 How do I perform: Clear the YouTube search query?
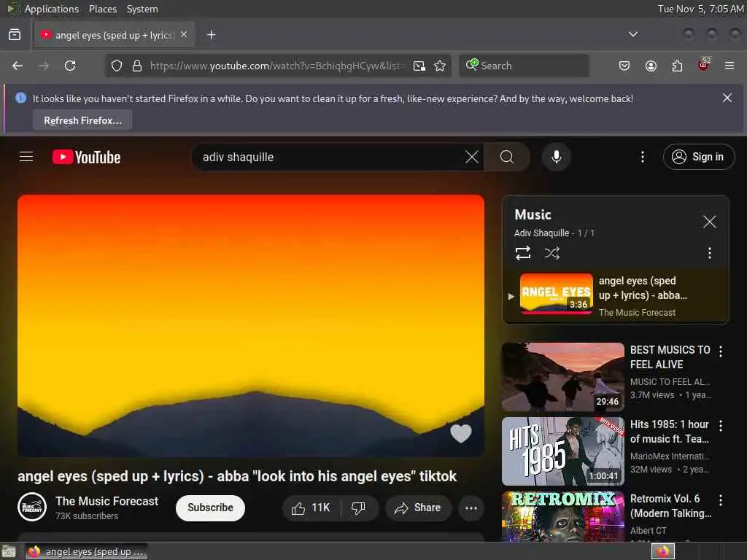click(472, 157)
